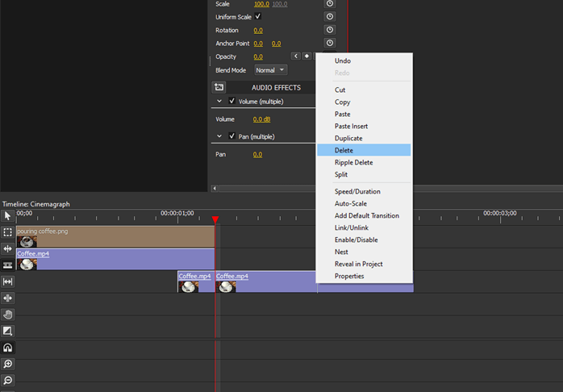Uncheck the Pan (multiple) effect
Image resolution: width=563 pixels, height=392 pixels.
pos(232,136)
